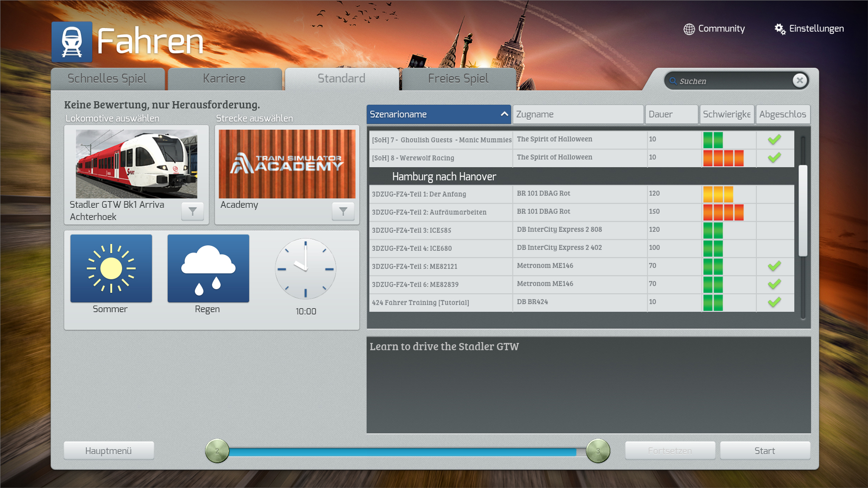Click the search magnifier icon
The height and width of the screenshot is (488, 868).
click(x=673, y=81)
